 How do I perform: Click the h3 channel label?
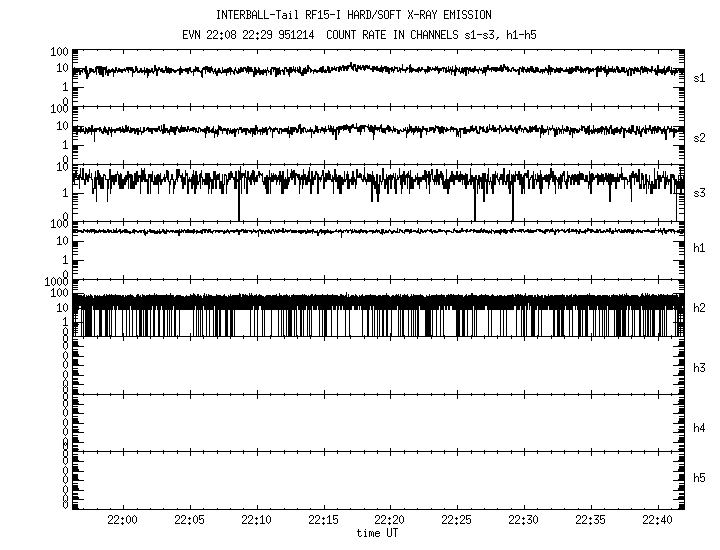[699, 369]
